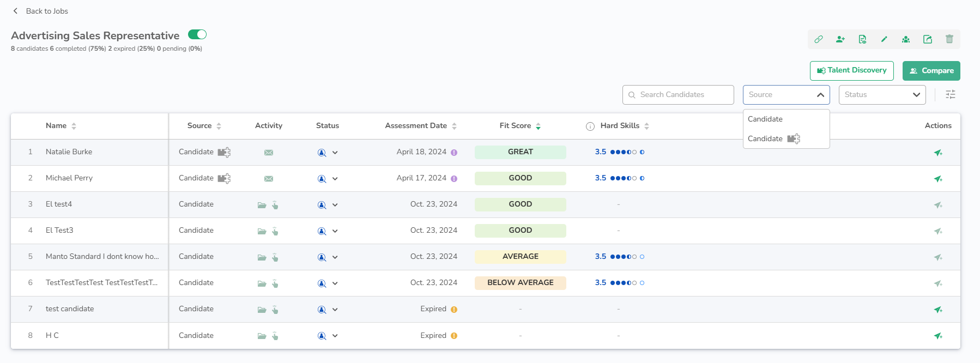
Task: Collapse the Source filter dropdown
Action: [820, 95]
